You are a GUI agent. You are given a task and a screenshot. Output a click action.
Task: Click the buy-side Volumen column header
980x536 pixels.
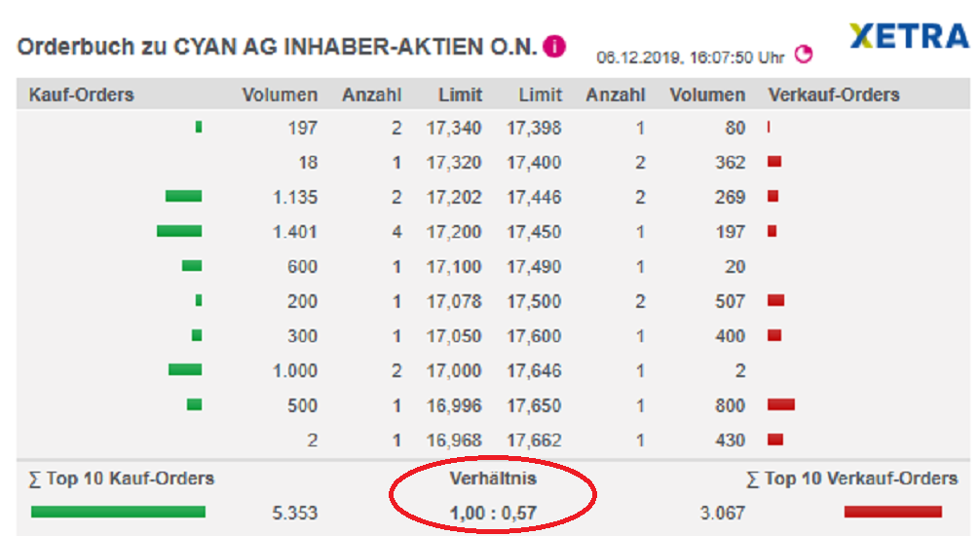[280, 95]
